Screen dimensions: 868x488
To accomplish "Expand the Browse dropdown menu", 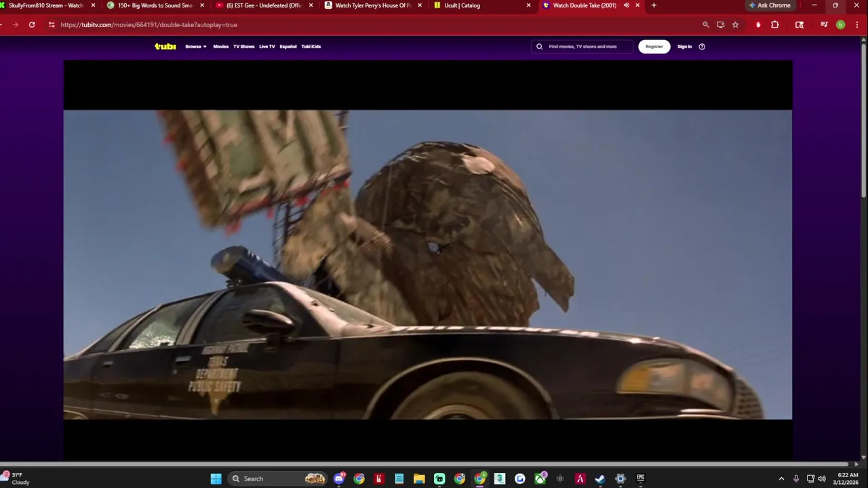I will (x=196, y=47).
